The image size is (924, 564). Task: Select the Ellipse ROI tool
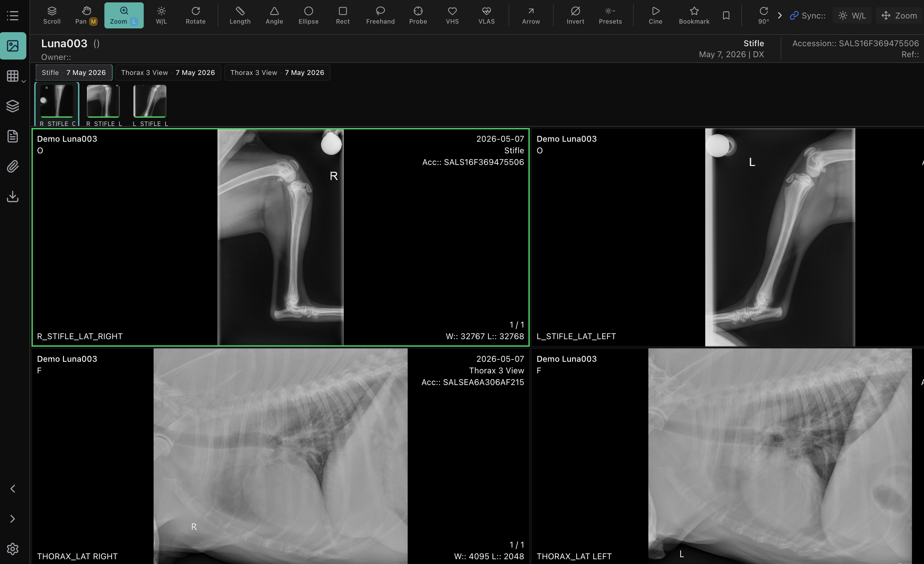tap(308, 15)
